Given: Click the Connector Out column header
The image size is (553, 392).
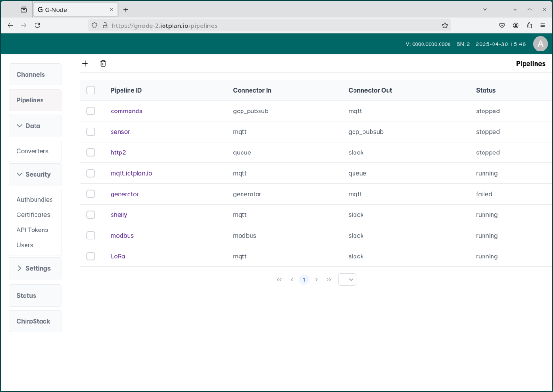Looking at the screenshot, I should coord(370,90).
